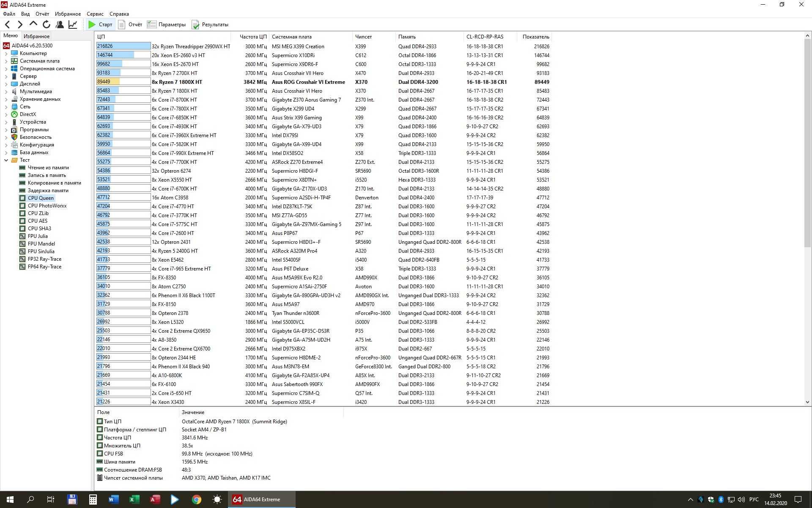Open the user report icon in toolbar
812x508 pixels.
tap(60, 25)
